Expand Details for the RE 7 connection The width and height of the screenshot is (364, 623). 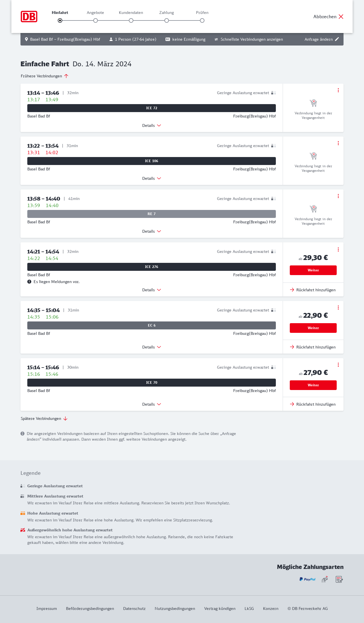tap(152, 231)
